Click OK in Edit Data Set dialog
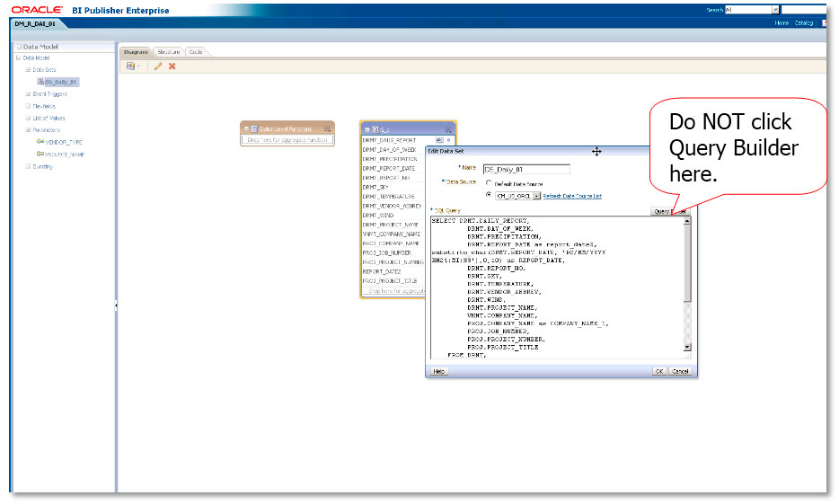The width and height of the screenshot is (839, 504). click(659, 371)
